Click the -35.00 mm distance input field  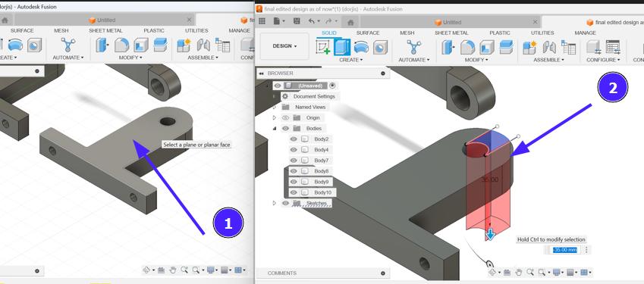564,250
